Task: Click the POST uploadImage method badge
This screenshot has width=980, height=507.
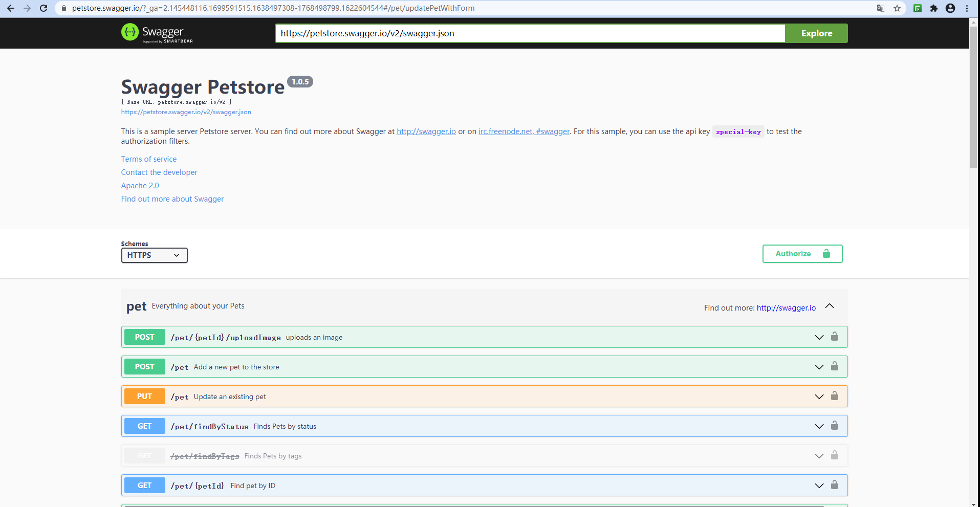Action: point(145,337)
